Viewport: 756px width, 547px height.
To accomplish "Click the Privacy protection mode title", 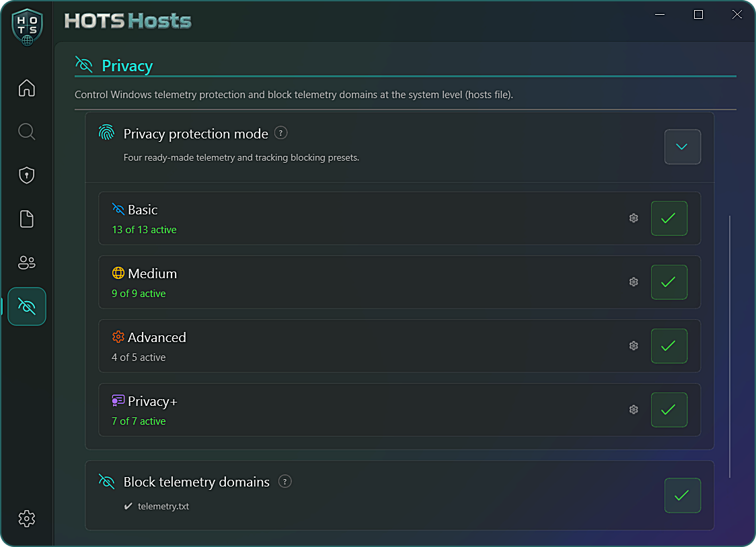I will click(x=196, y=134).
